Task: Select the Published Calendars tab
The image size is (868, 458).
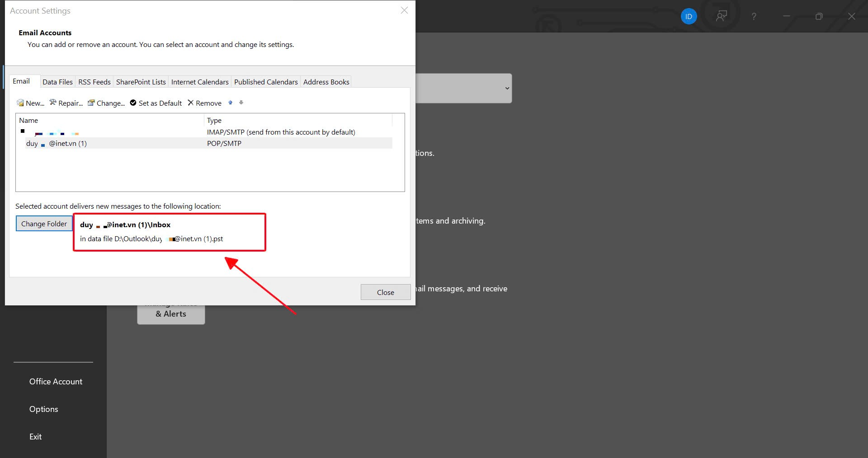Action: pos(266,82)
